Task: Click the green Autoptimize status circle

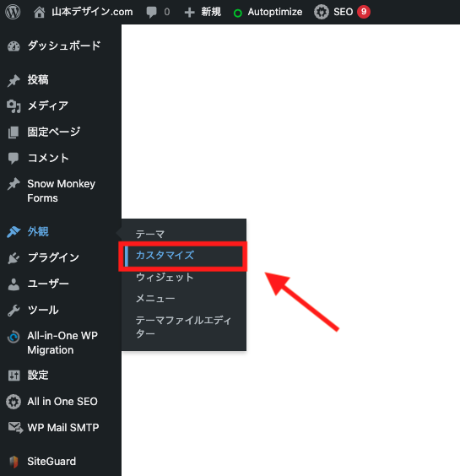Action: click(238, 13)
